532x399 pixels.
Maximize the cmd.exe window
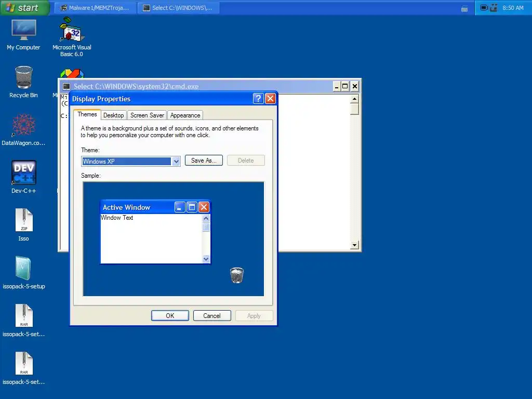[345, 86]
